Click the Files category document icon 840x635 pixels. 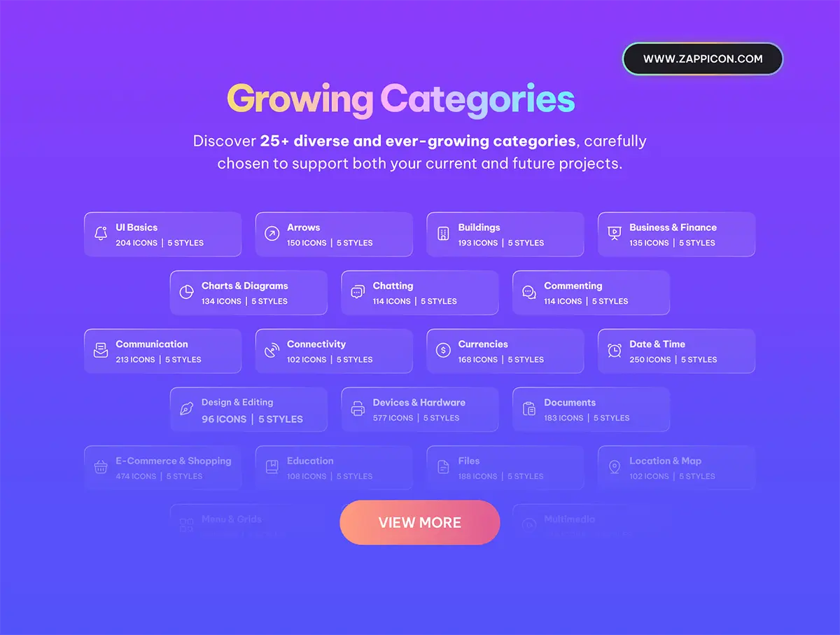[443, 467]
